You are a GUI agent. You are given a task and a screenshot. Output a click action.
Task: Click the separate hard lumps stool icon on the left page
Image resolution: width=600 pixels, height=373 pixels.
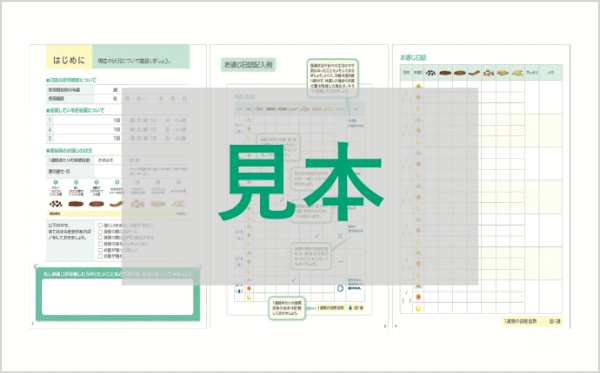56,204
